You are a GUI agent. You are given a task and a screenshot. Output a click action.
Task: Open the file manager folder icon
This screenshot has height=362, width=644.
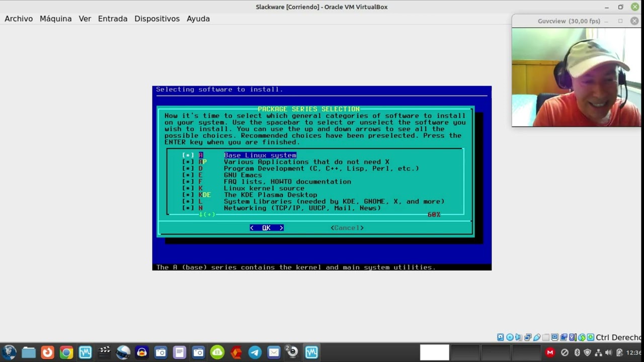point(29,352)
